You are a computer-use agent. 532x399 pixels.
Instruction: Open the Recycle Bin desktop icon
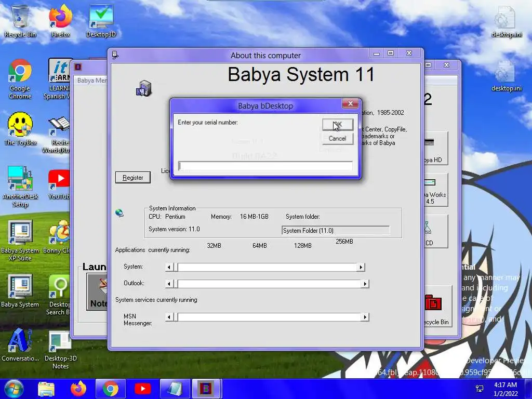20,20
